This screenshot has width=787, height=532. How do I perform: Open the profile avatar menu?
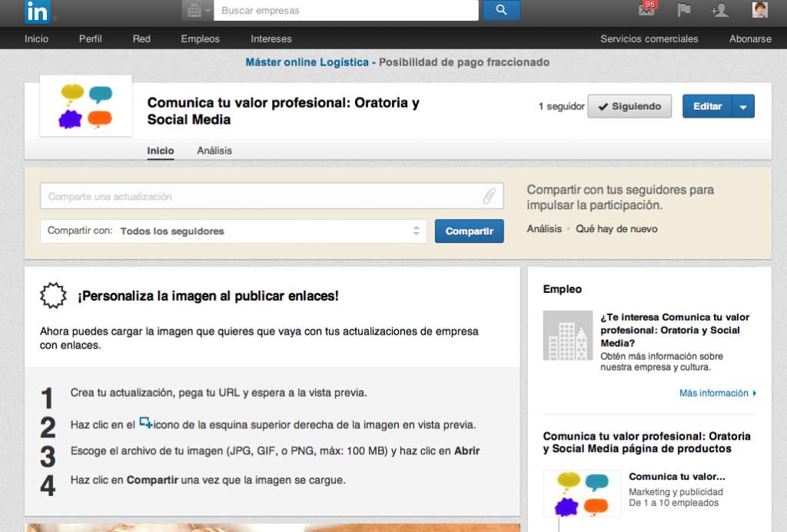(759, 10)
